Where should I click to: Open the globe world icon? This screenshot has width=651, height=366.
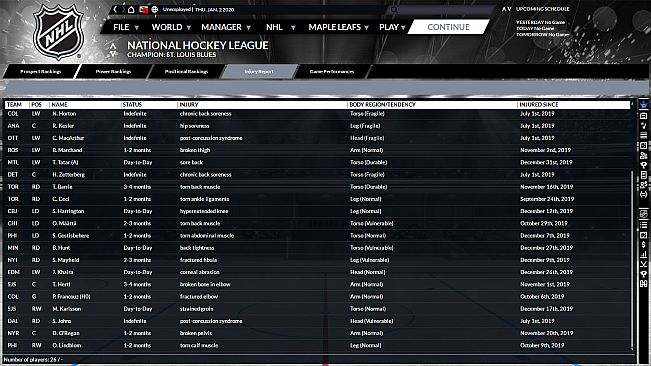(x=155, y=9)
